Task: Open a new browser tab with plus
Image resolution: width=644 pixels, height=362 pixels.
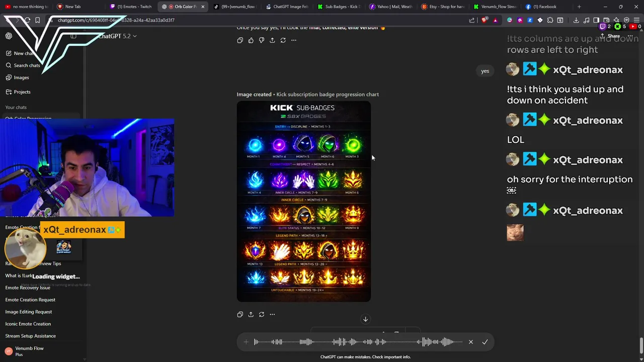Action: point(579,7)
